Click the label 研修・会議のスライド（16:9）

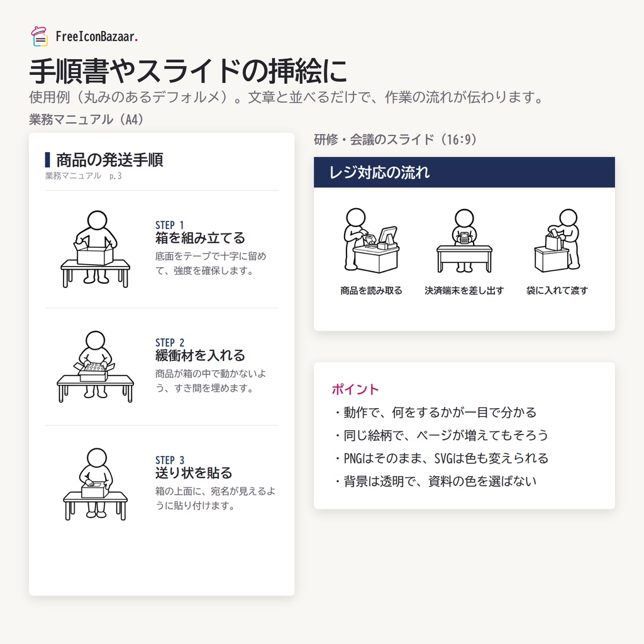tap(396, 140)
